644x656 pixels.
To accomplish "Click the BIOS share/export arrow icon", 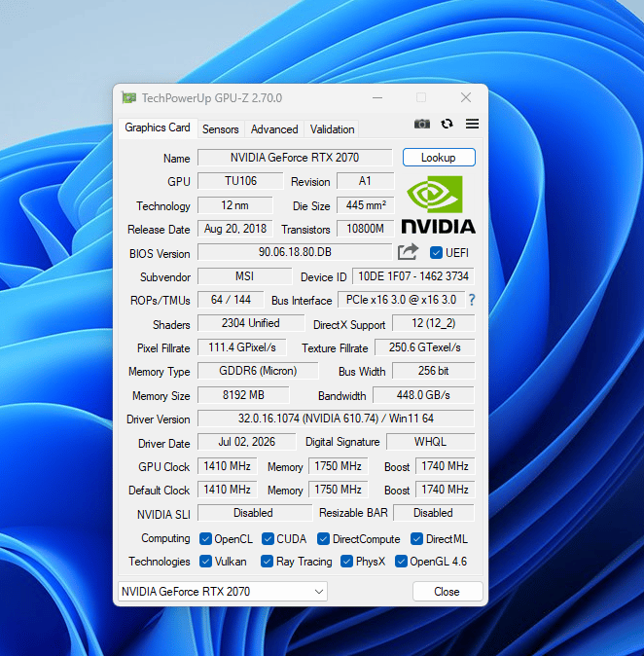I will pos(408,252).
